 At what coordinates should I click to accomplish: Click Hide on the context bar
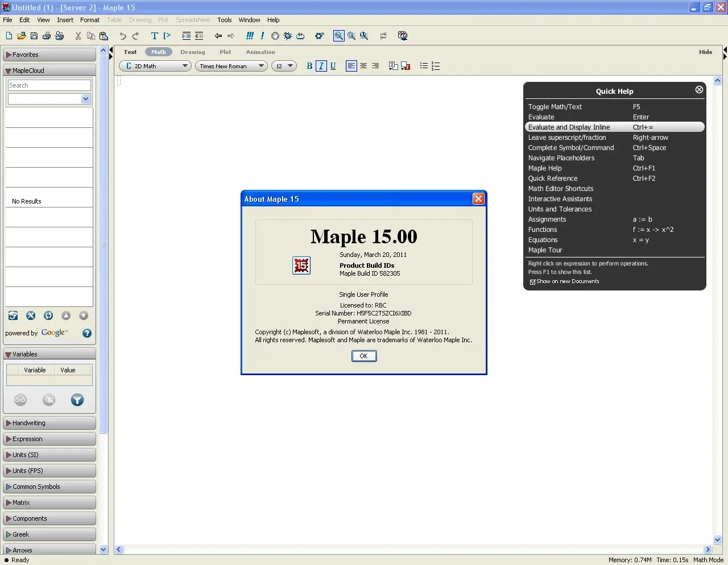tap(706, 52)
